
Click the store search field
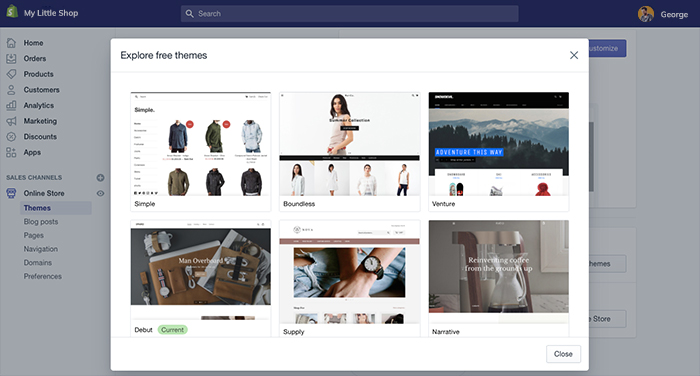point(350,13)
